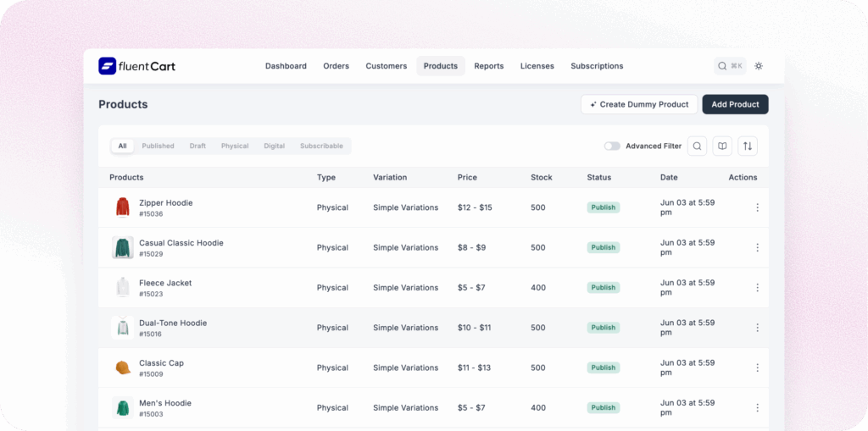The width and height of the screenshot is (868, 431).
Task: Open actions menu for Zipper Hoodie
Action: (x=757, y=207)
